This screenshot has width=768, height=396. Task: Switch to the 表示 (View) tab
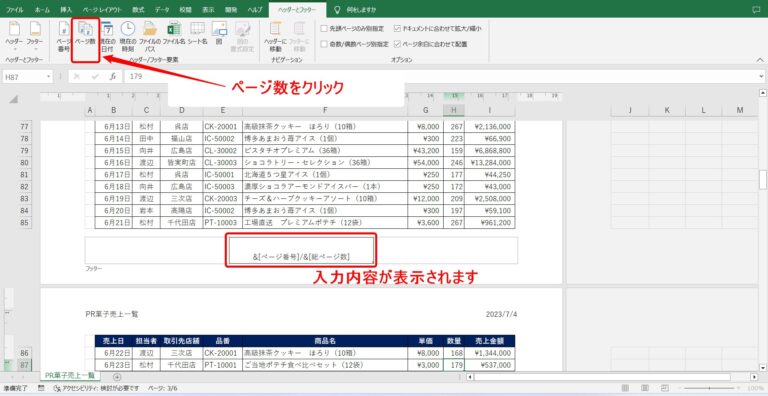208,9
